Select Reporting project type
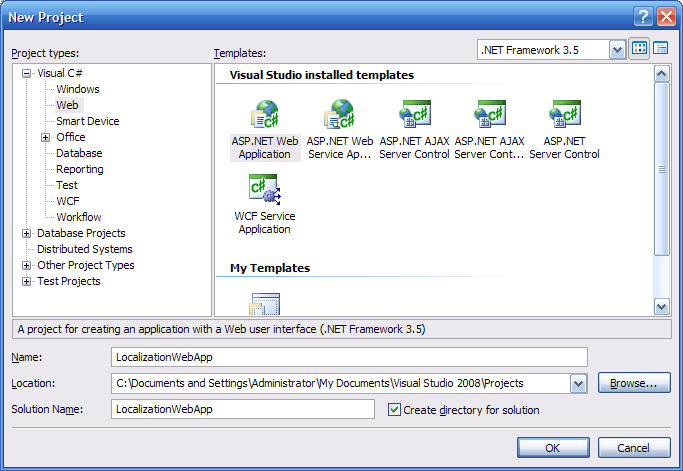The image size is (683, 471). [80, 169]
